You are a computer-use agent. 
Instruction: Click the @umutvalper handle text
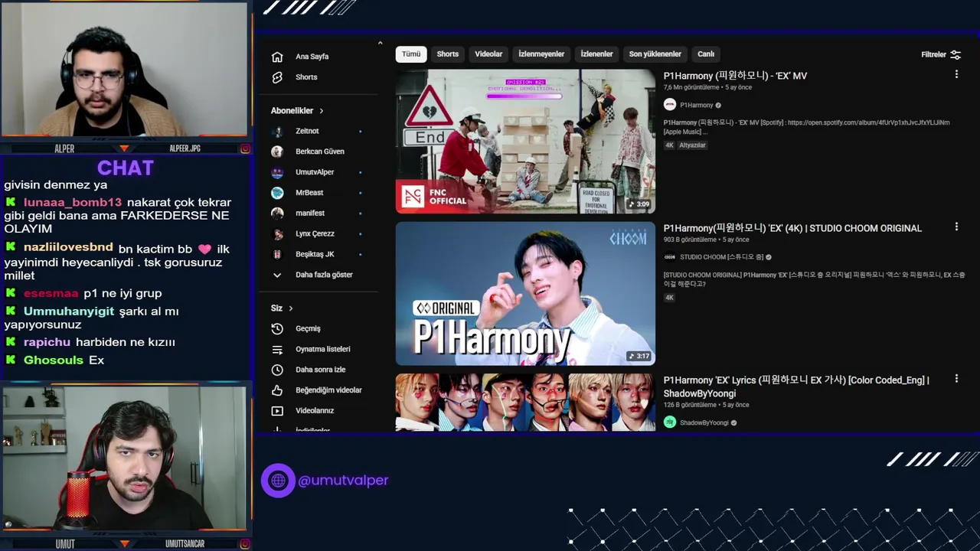343,481
